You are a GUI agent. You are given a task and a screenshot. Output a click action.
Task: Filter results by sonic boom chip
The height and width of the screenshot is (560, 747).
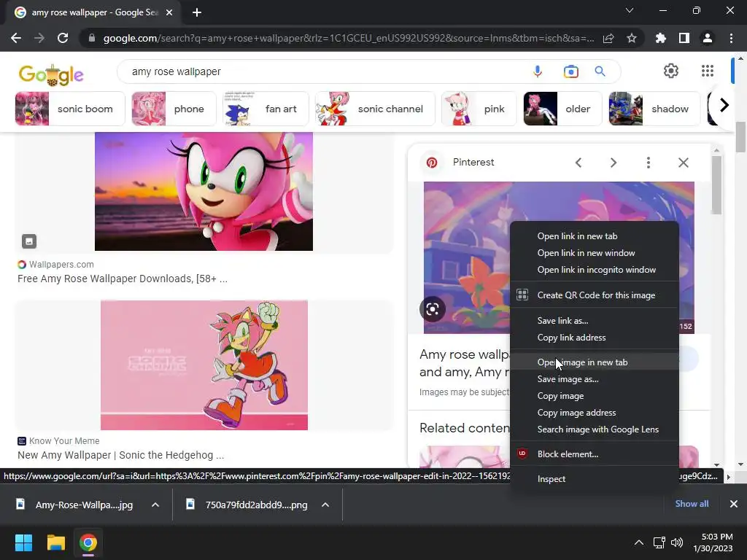[70, 109]
